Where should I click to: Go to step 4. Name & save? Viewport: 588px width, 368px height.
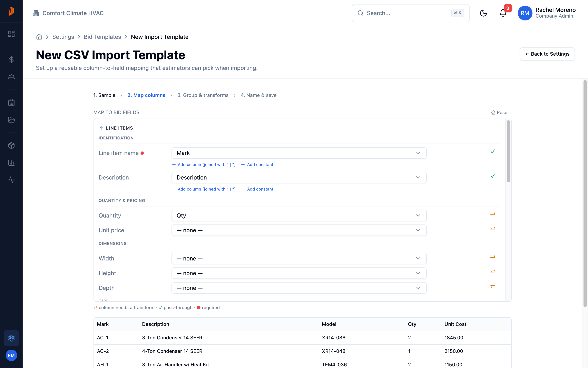point(258,95)
